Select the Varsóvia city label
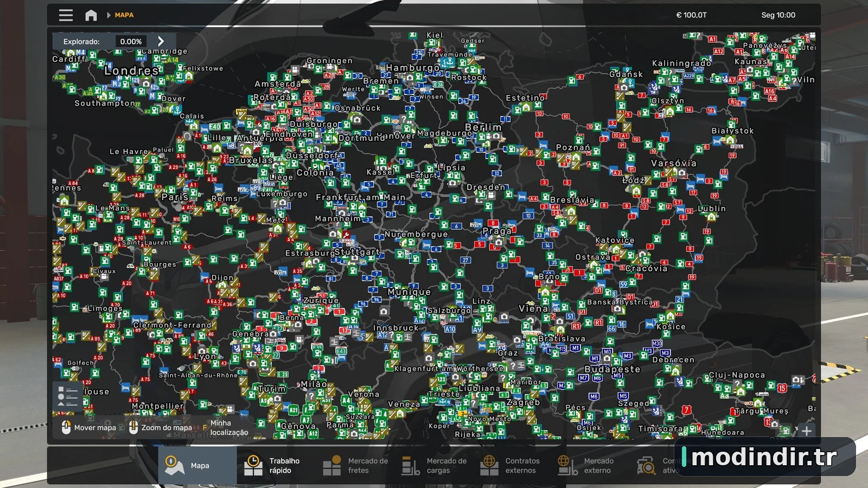 674,163
